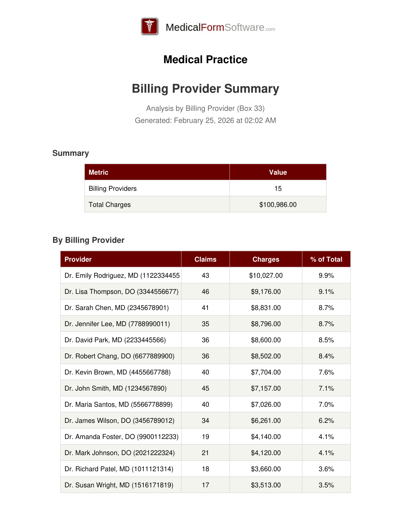Image resolution: width=411 pixels, height=532 pixels.
Task: Click the % of Total column header
Action: pos(326,259)
